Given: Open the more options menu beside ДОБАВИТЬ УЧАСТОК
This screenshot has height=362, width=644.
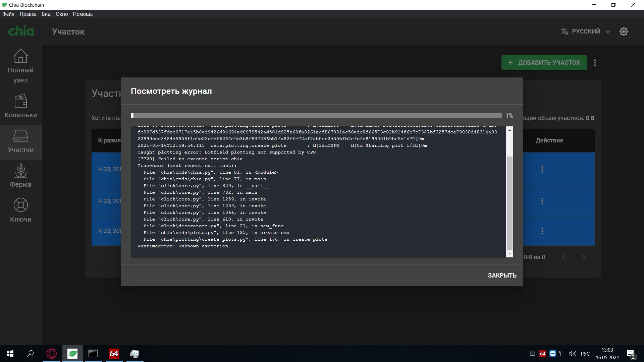Looking at the screenshot, I should click(595, 63).
